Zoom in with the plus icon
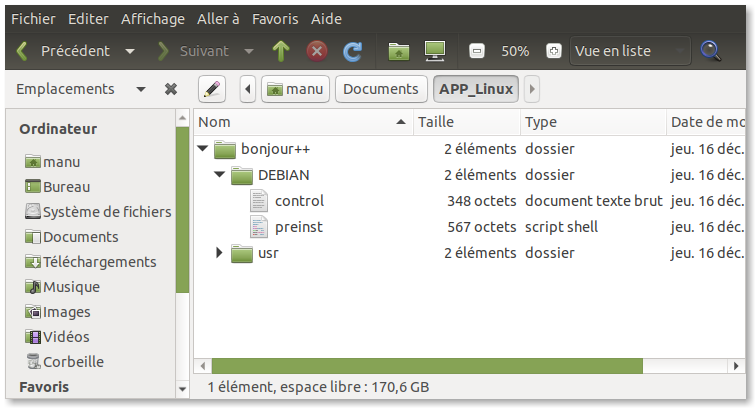This screenshot has height=408, width=755. point(554,51)
